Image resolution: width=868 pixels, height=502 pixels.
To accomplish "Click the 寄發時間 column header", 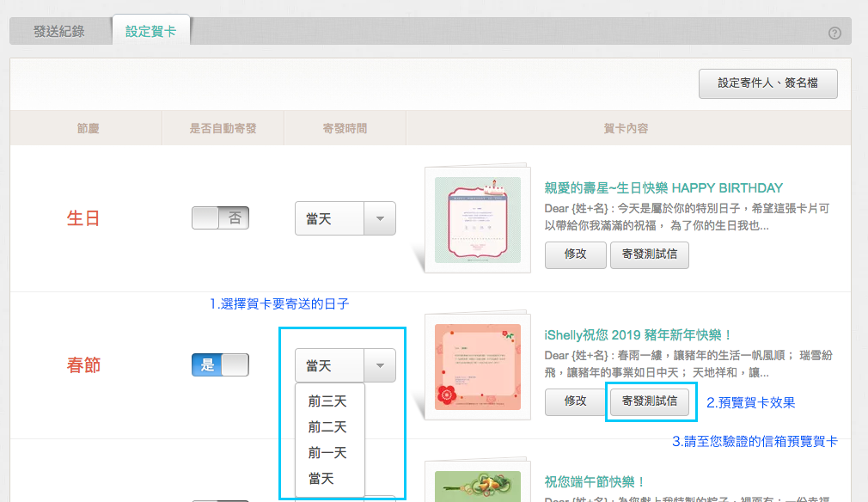I will 345,129.
